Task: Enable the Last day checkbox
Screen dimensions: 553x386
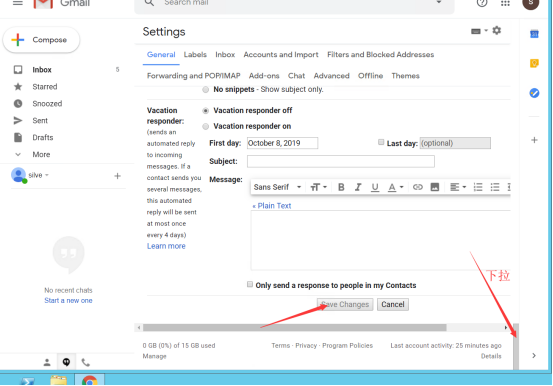Action: pyautogui.click(x=381, y=142)
